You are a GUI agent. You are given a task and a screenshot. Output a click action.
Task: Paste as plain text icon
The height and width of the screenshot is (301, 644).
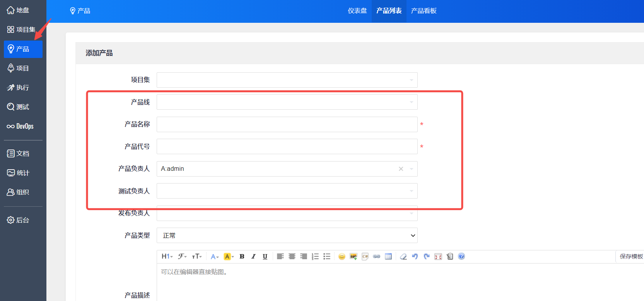click(x=450, y=257)
